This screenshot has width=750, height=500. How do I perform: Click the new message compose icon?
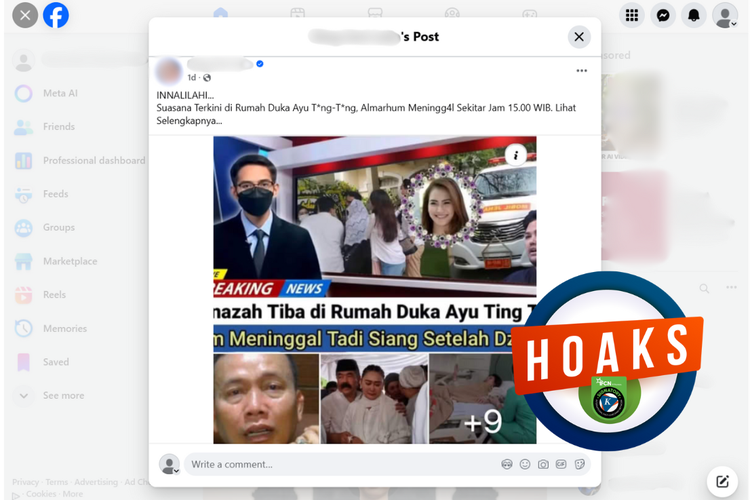tap(722, 481)
